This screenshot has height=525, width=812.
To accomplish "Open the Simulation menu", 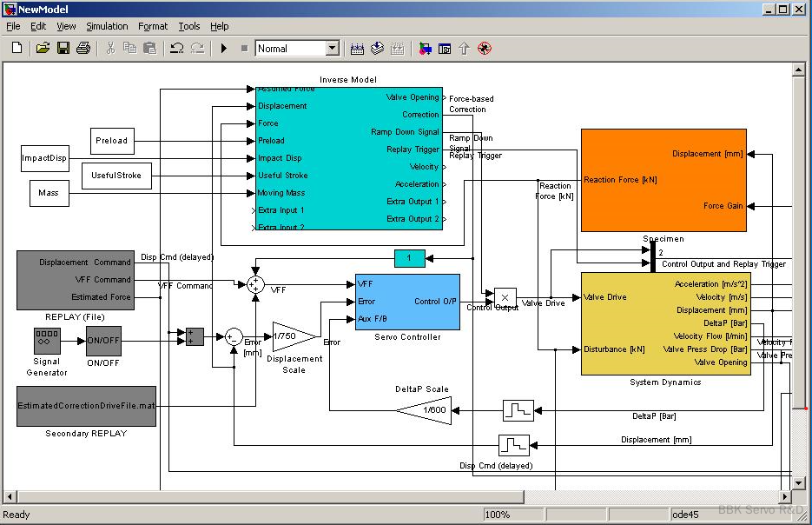I will pyautogui.click(x=107, y=26).
